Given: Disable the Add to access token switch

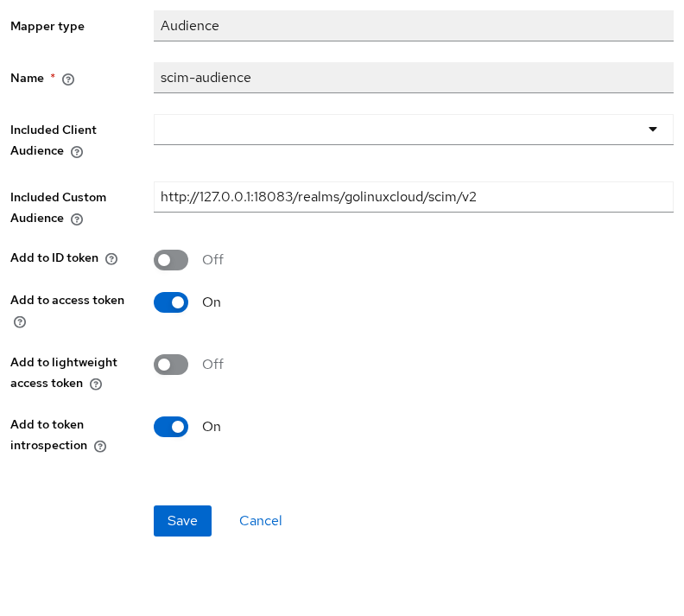Looking at the screenshot, I should (x=171, y=302).
